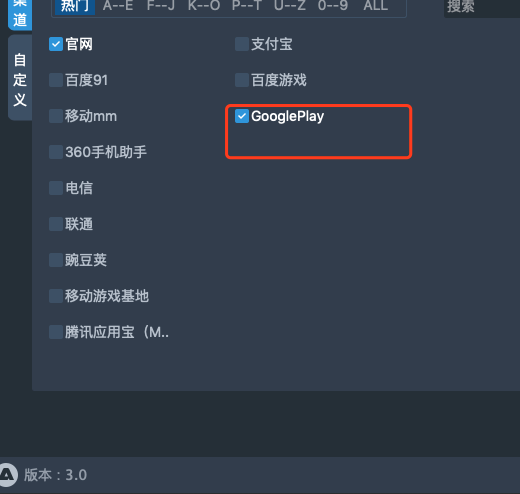Check the 电信 checkbox
Image resolution: width=520 pixels, height=494 pixels.
56,188
